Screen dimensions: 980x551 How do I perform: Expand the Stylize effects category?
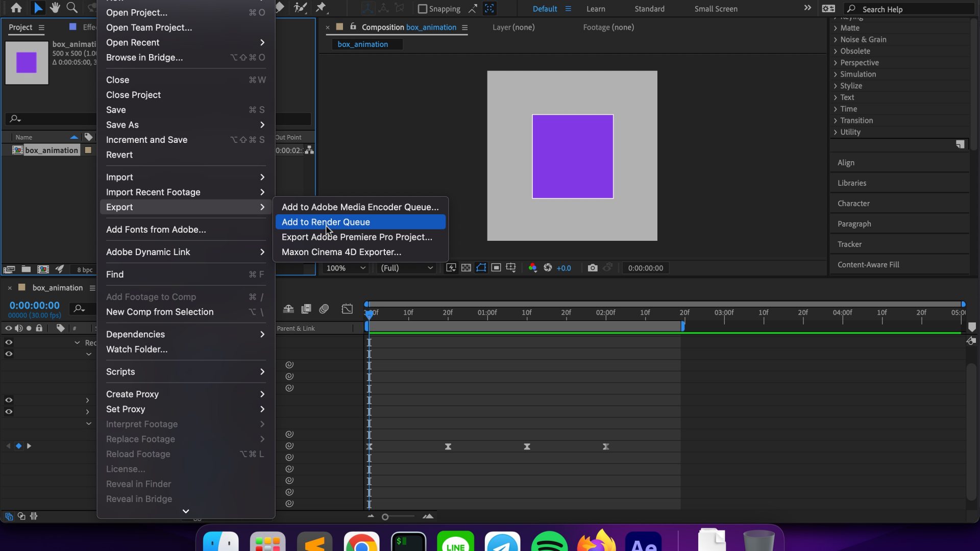coord(851,86)
